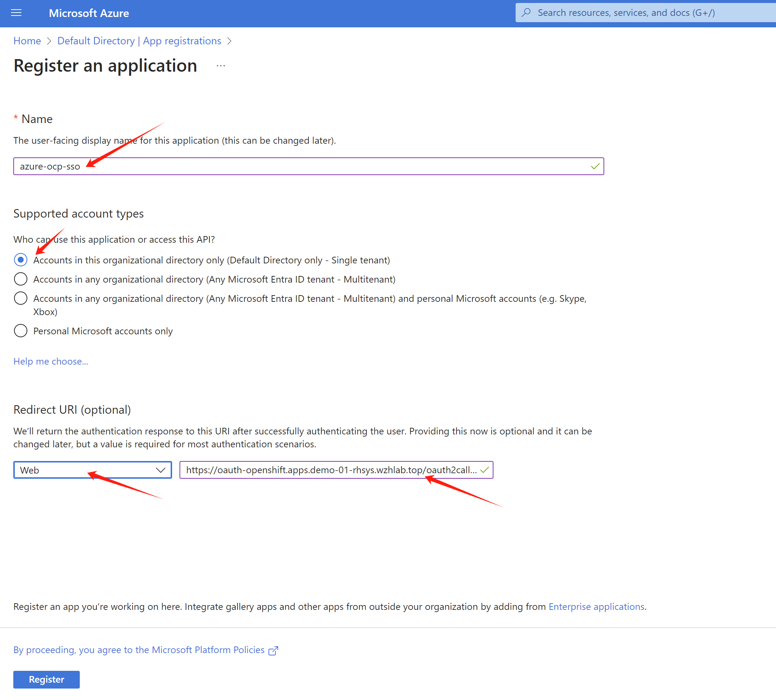The height and width of the screenshot is (700, 776).
Task: Click the Register button
Action: (x=47, y=679)
